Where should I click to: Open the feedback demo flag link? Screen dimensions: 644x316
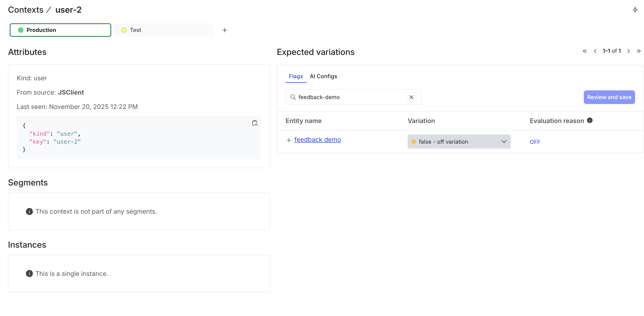click(x=318, y=139)
